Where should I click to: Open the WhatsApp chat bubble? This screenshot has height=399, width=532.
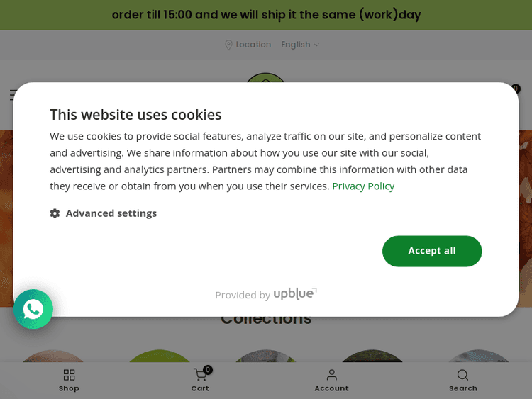33,309
